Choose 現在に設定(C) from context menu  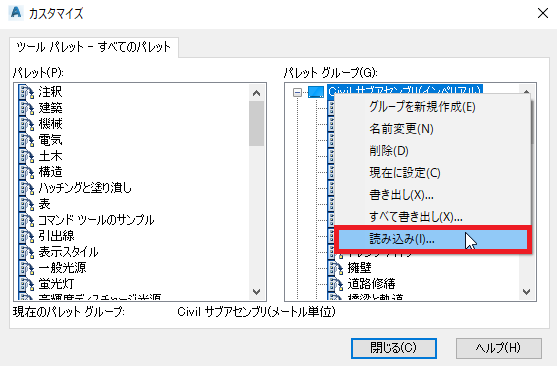tap(405, 173)
